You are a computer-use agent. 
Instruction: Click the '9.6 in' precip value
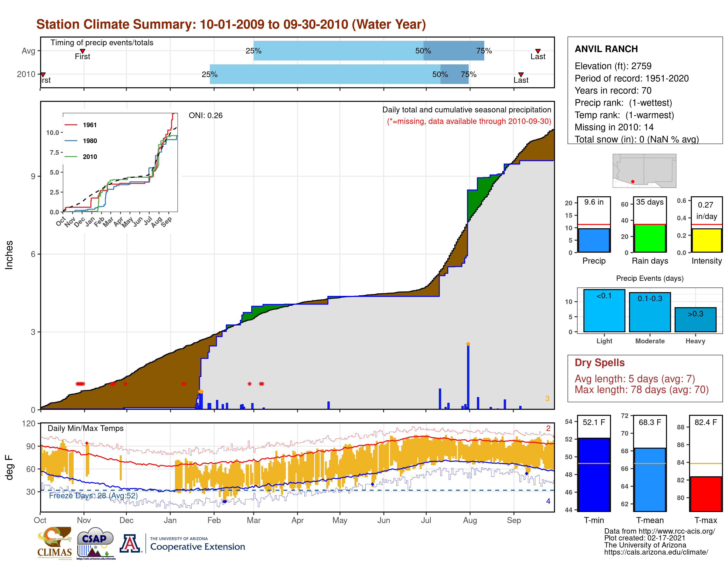[594, 202]
